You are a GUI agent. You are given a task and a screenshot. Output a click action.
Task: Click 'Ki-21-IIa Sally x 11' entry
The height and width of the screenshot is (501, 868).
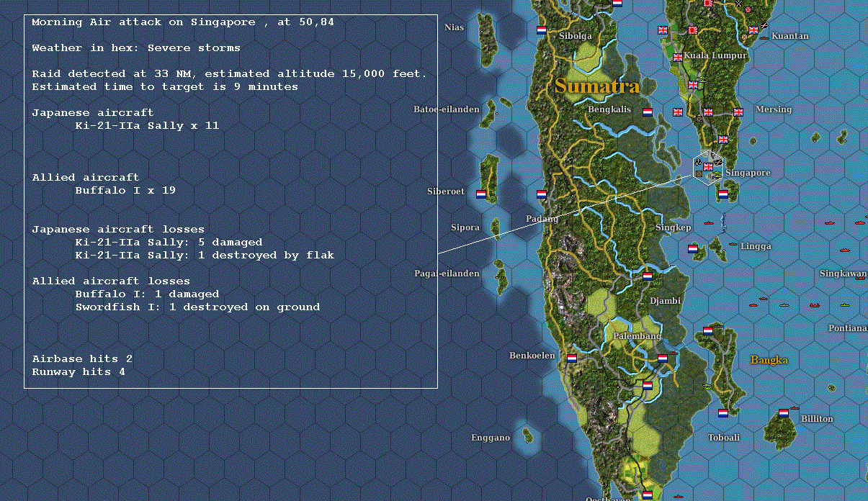(147, 126)
